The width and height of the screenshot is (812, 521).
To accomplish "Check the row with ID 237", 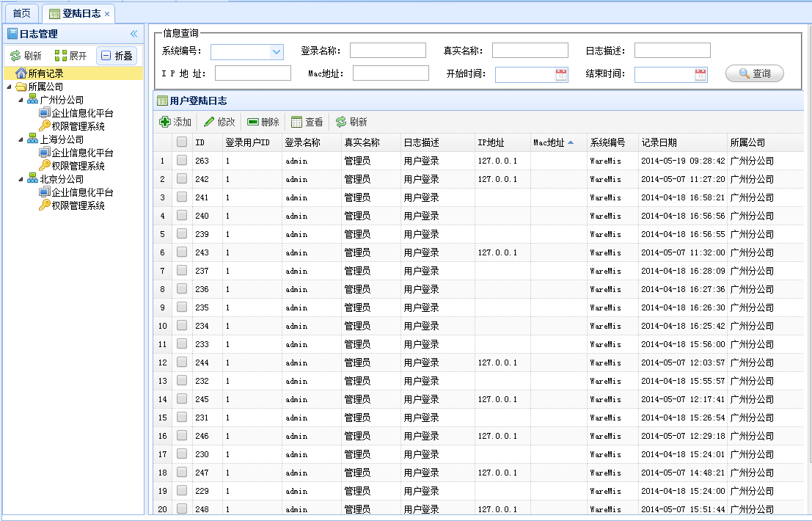I will (x=182, y=270).
